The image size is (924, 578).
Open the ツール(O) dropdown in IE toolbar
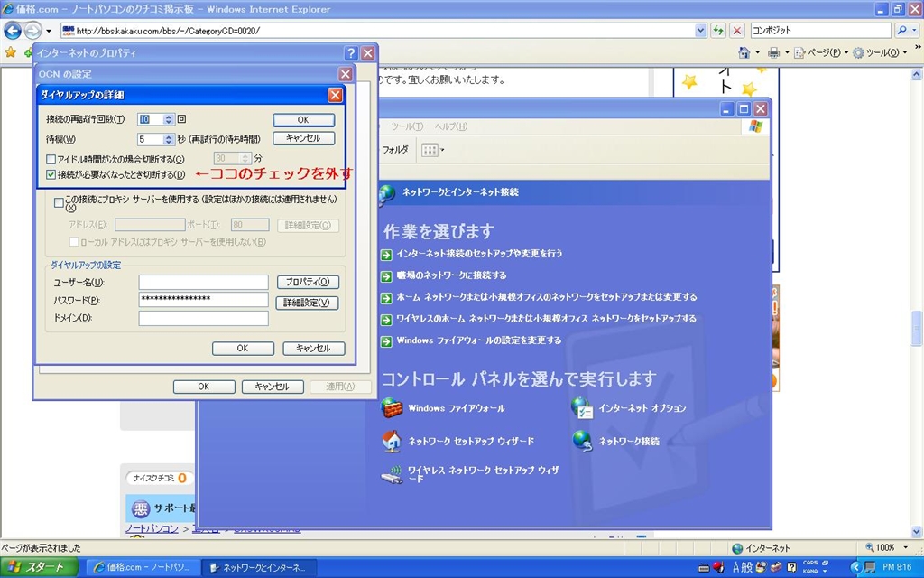[x=880, y=52]
